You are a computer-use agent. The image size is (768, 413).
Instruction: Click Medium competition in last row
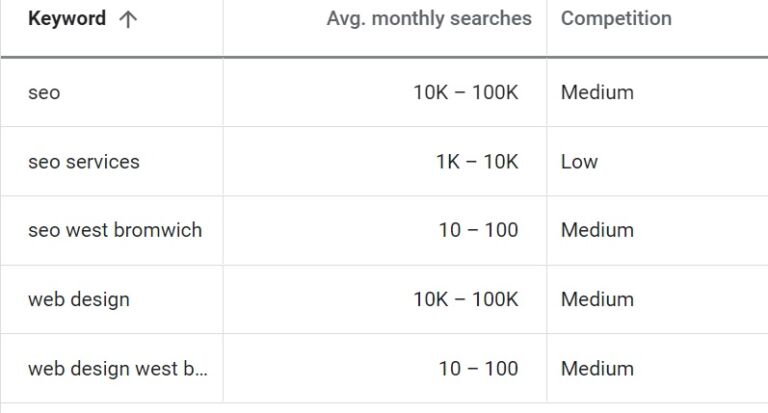coord(597,368)
